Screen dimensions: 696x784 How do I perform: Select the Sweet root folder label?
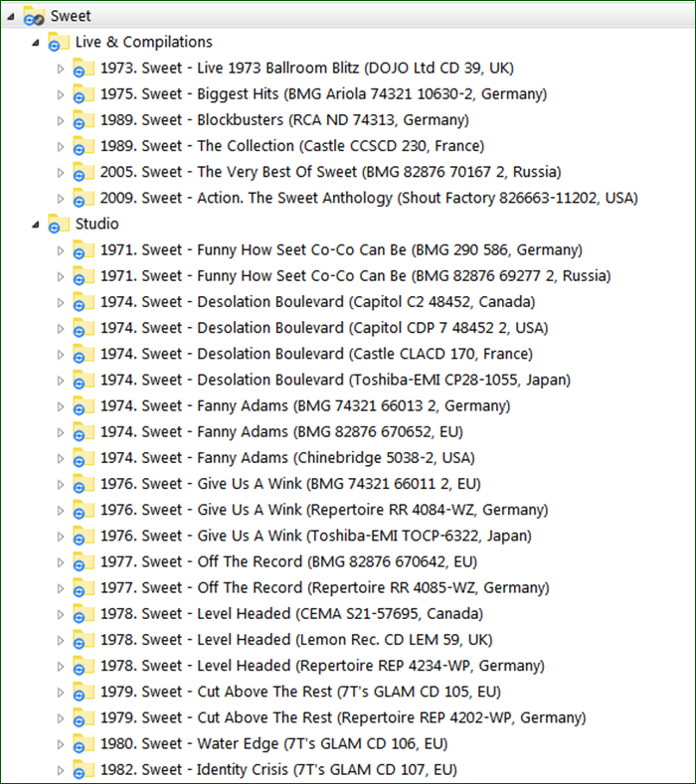pos(71,16)
